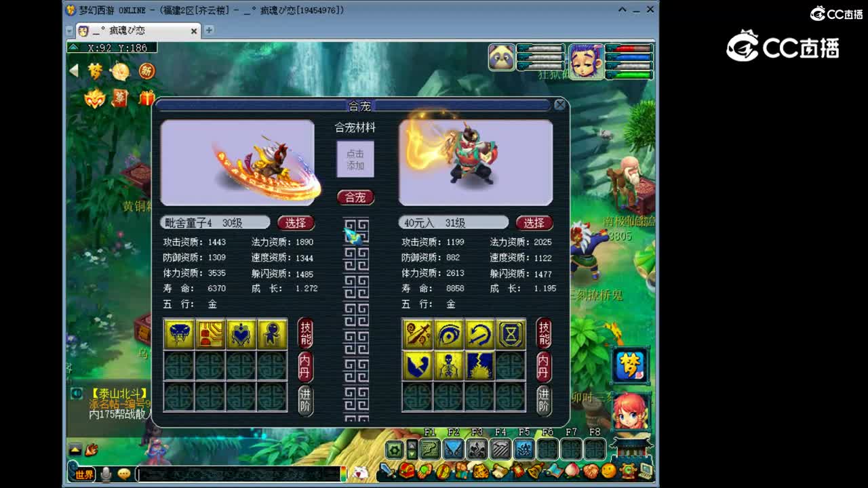Click the blue heart skill icon
868x488 pixels.
(x=241, y=334)
